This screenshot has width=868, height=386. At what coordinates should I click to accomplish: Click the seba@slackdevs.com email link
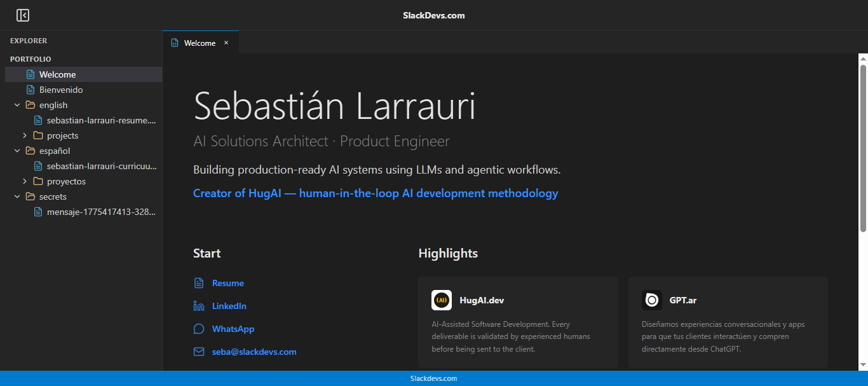click(254, 352)
